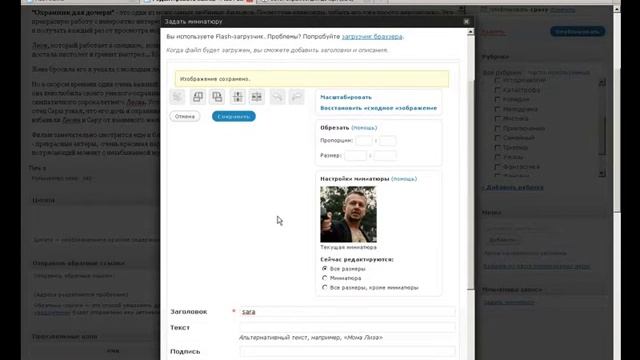This screenshot has width=640, height=360.
Task: Click the 'Отмена' button
Action: coord(185,116)
